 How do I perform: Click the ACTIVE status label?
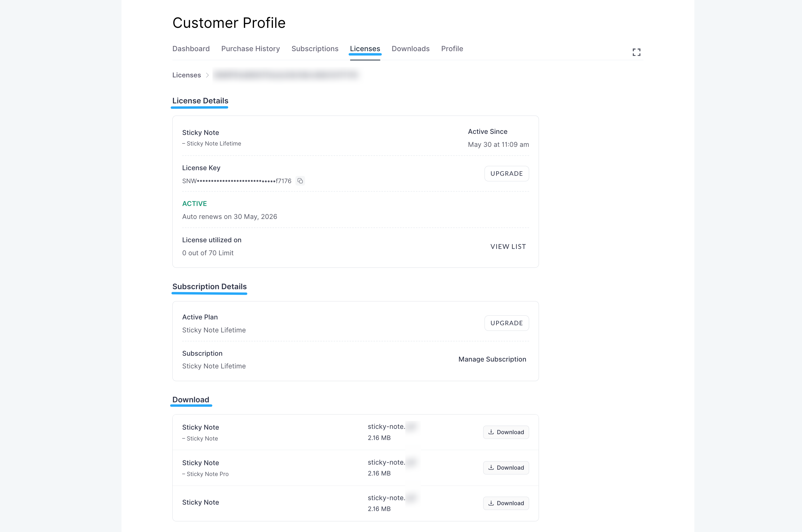click(x=194, y=204)
